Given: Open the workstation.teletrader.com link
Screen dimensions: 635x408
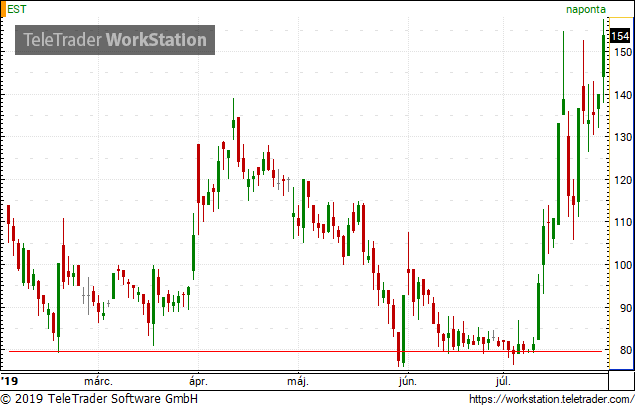Looking at the screenshot, I should tap(552, 399).
